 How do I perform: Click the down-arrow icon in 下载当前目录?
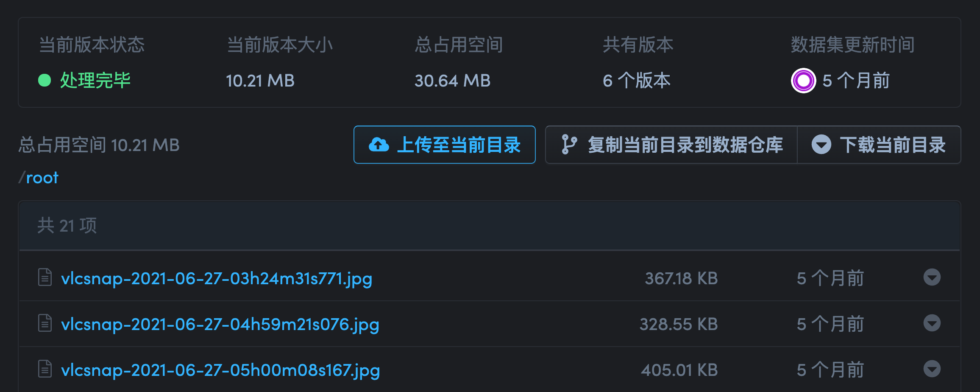821,145
